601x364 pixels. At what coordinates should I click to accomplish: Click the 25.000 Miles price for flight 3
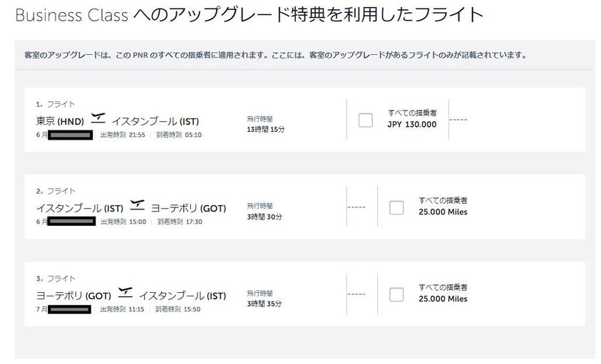click(443, 298)
